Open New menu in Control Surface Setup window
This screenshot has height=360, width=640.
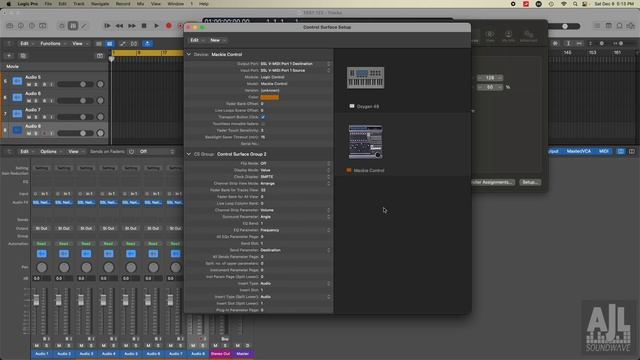point(217,40)
